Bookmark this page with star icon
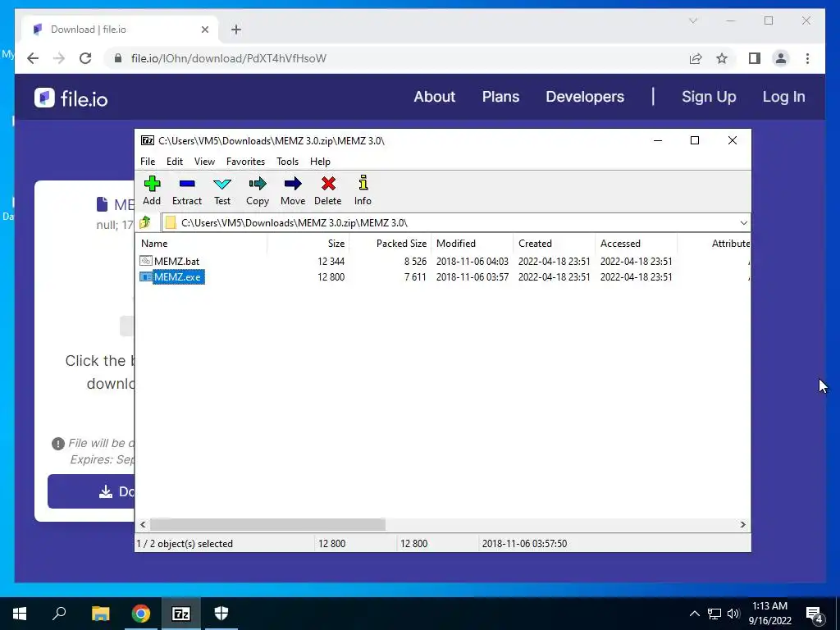Viewport: 840px width, 630px height. pos(722,58)
